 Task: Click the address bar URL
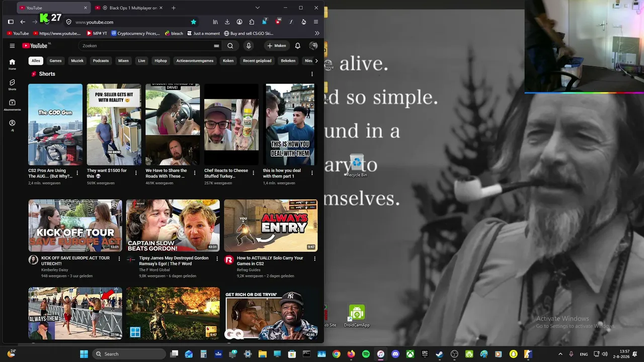(x=94, y=22)
